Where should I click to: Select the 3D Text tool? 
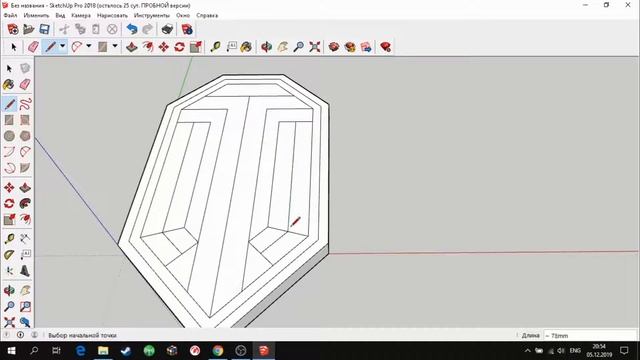click(x=25, y=271)
